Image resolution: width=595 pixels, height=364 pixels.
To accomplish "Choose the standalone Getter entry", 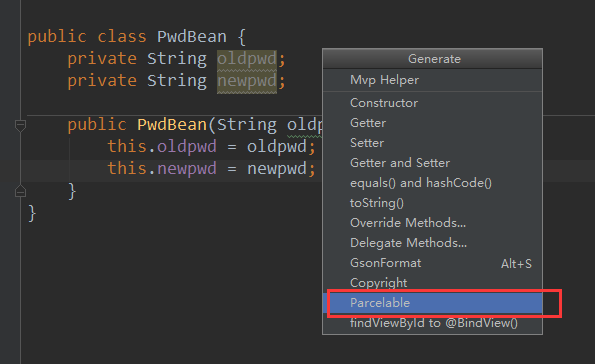I will click(x=432, y=123).
